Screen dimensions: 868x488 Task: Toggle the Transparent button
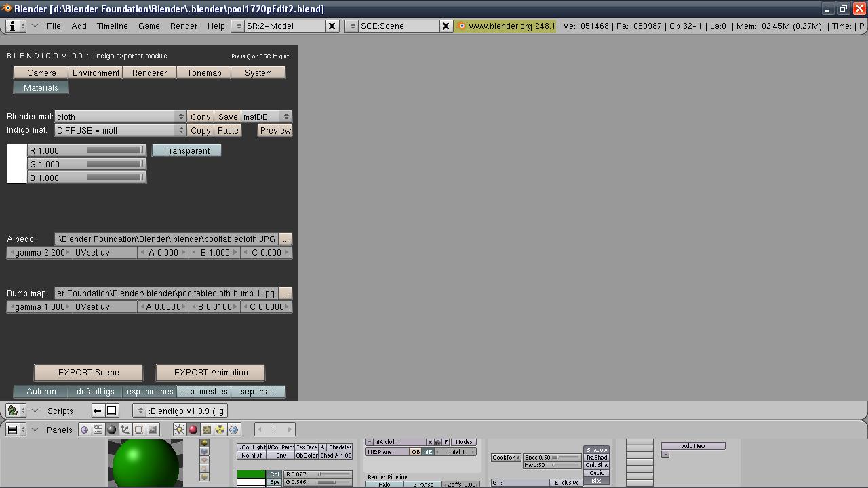(186, 150)
